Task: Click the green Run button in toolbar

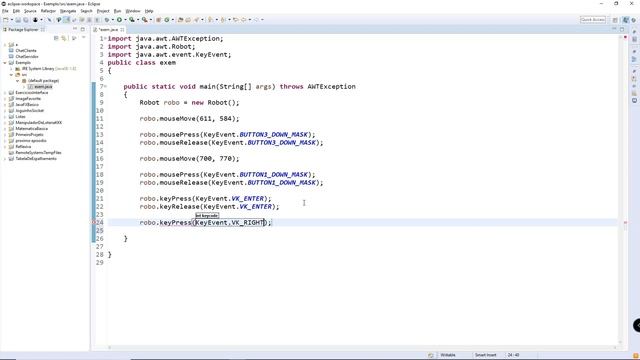Action: [x=119, y=20]
